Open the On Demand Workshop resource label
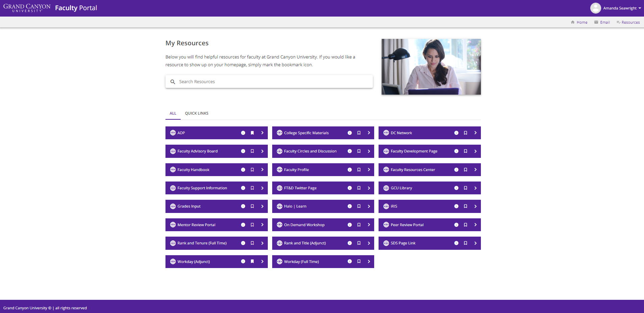This screenshot has width=644, height=313. click(304, 225)
